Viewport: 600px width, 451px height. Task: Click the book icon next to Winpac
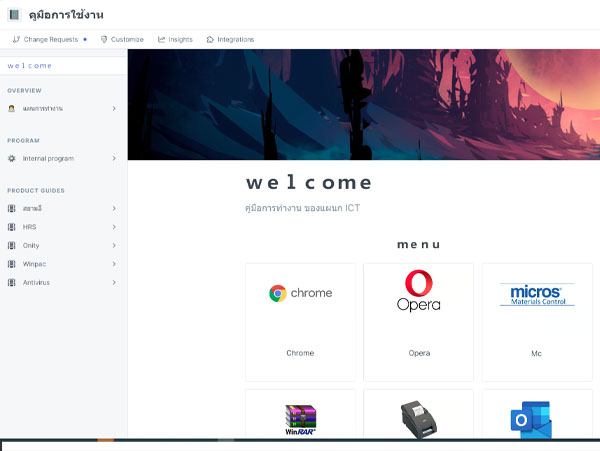pyautogui.click(x=12, y=264)
